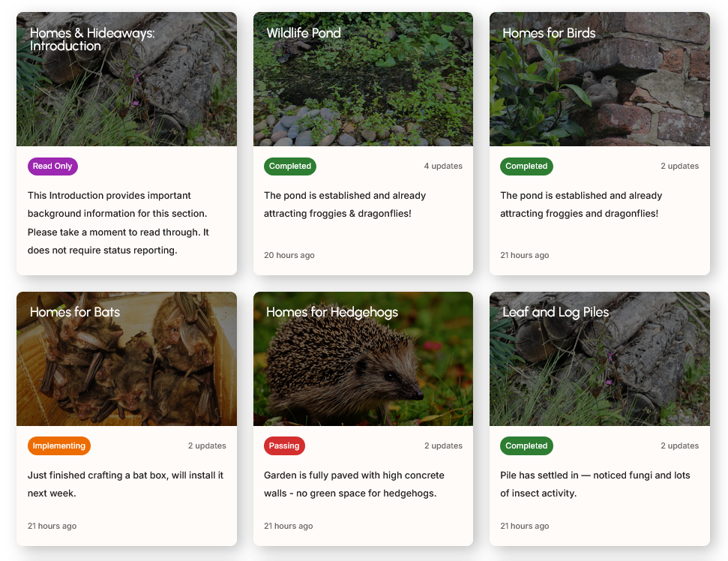Open the Homes for Hedgehogs heading
This screenshot has height=561, width=728.
click(332, 312)
